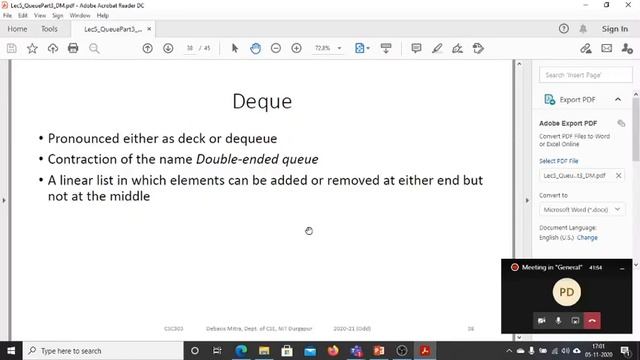Click the Search tools field
Screen dimensions: 640x360
586,75
